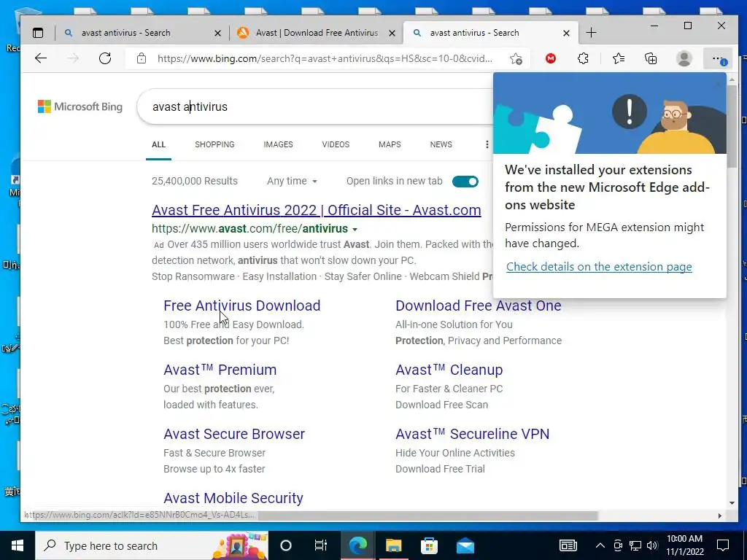Add page to favorites with star-plus icon
The image size is (747, 560).
(x=516, y=58)
